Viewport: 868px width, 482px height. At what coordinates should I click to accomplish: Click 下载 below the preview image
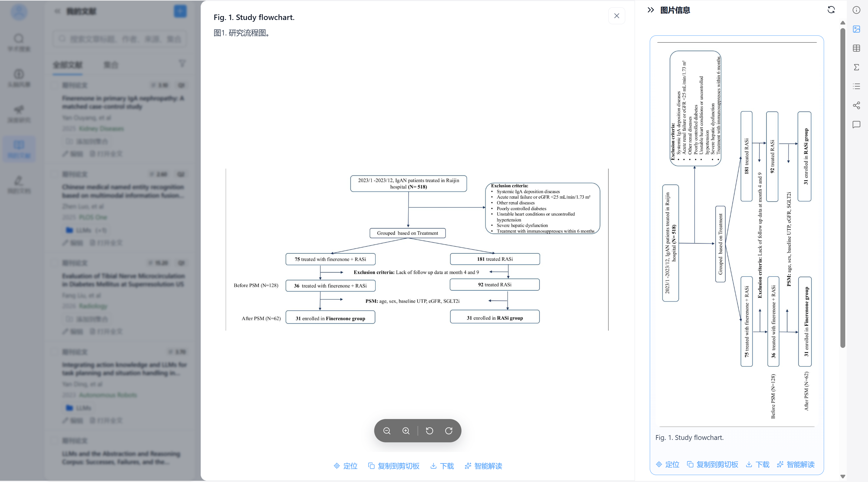click(442, 466)
